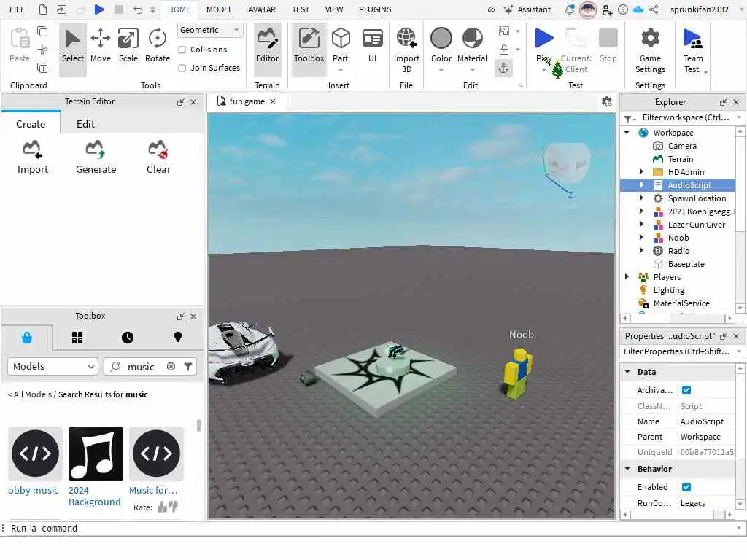Start a Team Test
Viewport: 747px width, 560px height.
coord(693,50)
